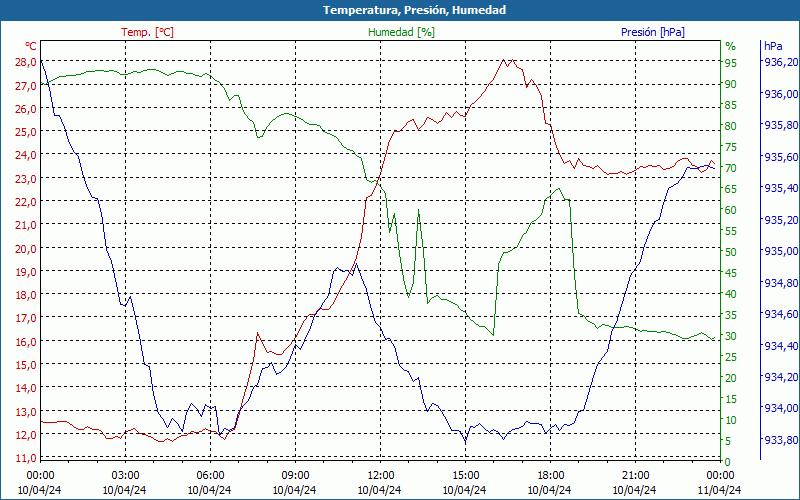Click the '17,0' temperature axis value
The image size is (800, 500).
pos(26,318)
